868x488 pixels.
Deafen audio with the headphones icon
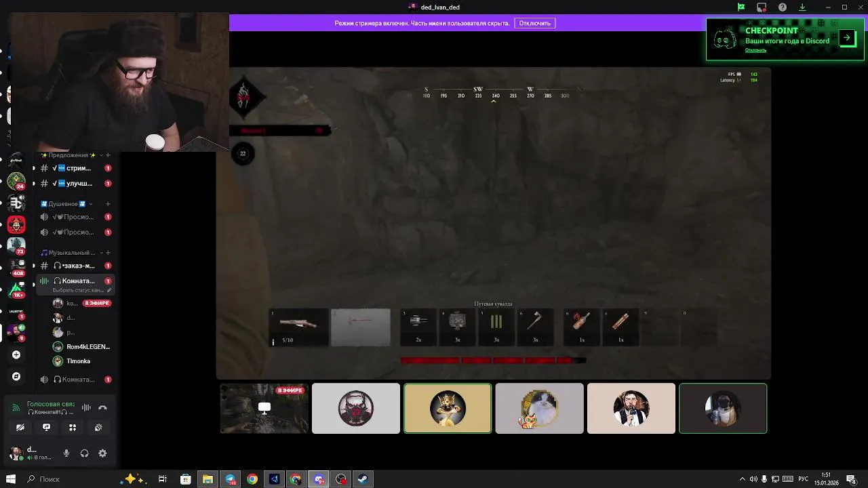[84, 453]
